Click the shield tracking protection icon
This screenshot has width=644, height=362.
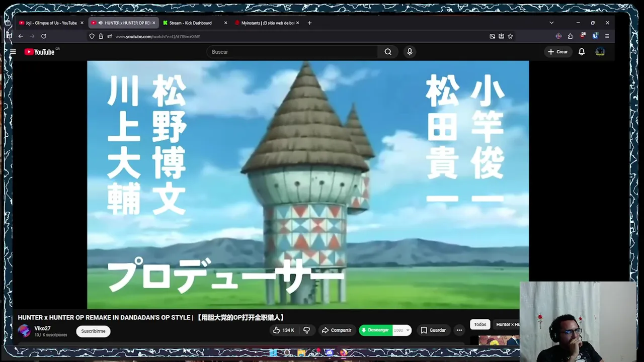pos(92,36)
